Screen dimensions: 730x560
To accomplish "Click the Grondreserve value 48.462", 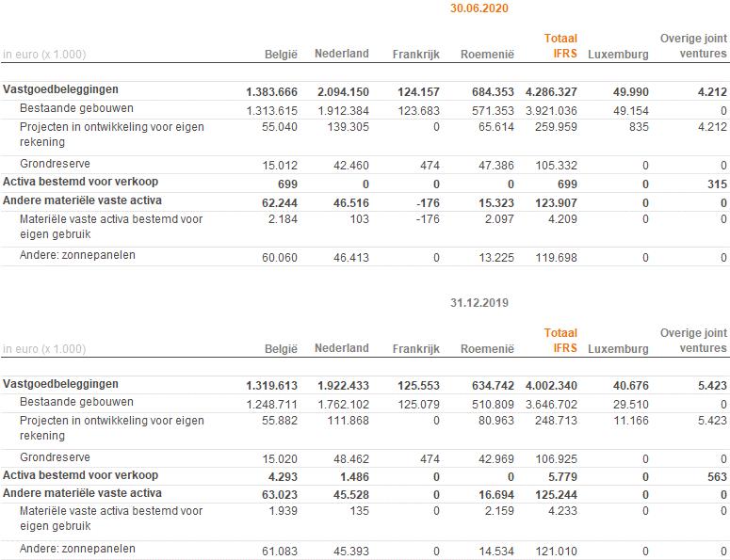I will pos(351,459).
